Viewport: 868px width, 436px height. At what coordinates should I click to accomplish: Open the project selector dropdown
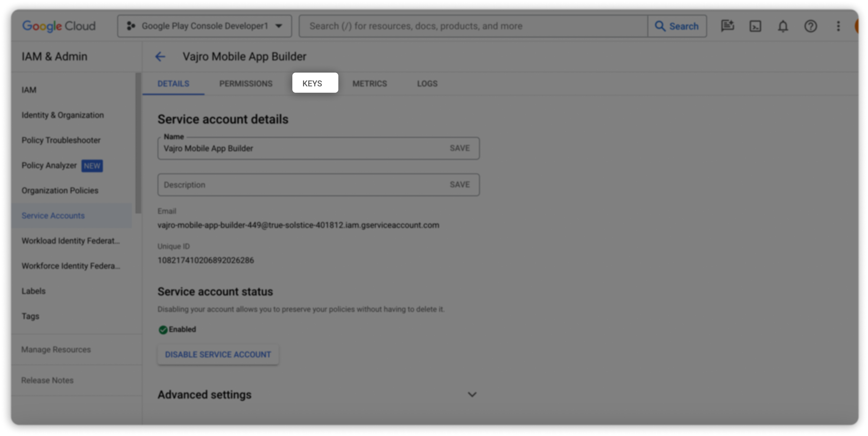[x=204, y=26]
